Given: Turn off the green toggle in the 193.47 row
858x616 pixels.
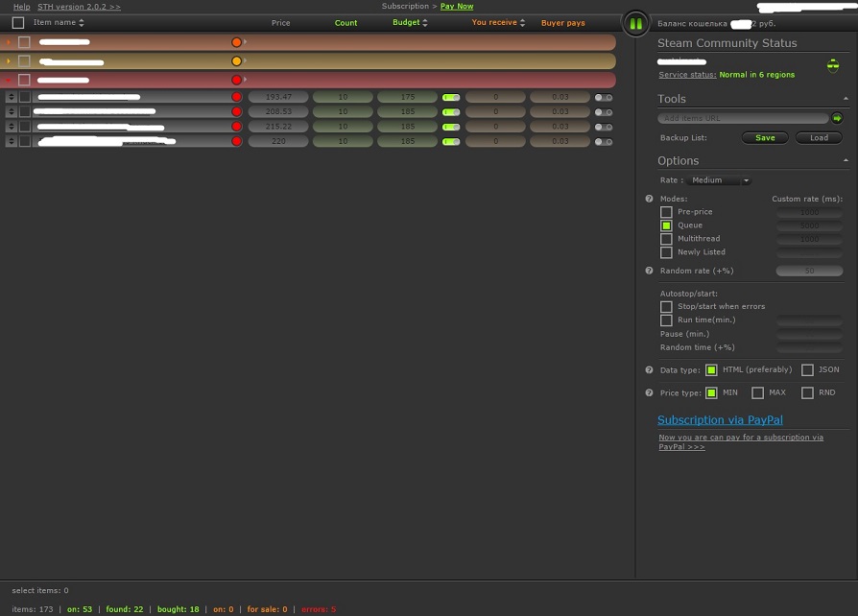Looking at the screenshot, I should click(451, 97).
